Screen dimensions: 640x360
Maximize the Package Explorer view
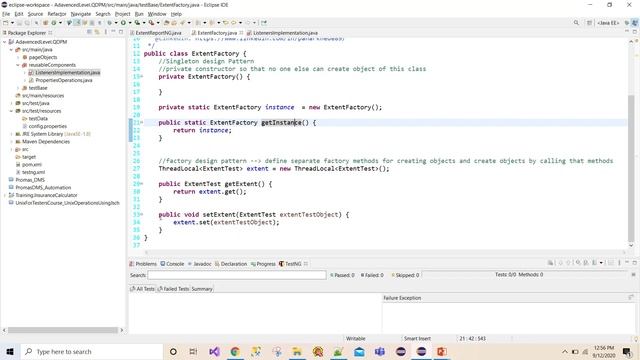[x=121, y=32]
